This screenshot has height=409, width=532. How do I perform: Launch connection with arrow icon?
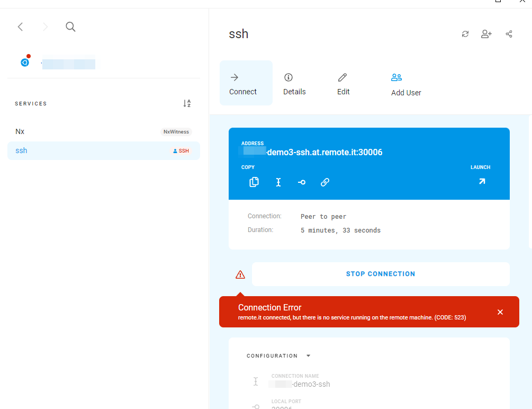[482, 181]
